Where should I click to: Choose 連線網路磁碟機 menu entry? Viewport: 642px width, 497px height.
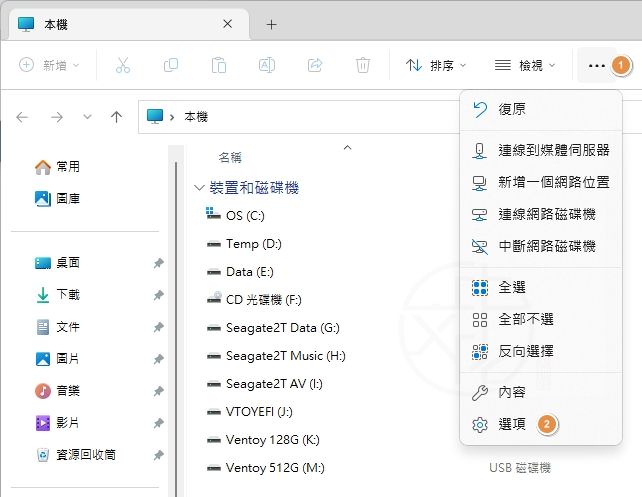point(546,214)
